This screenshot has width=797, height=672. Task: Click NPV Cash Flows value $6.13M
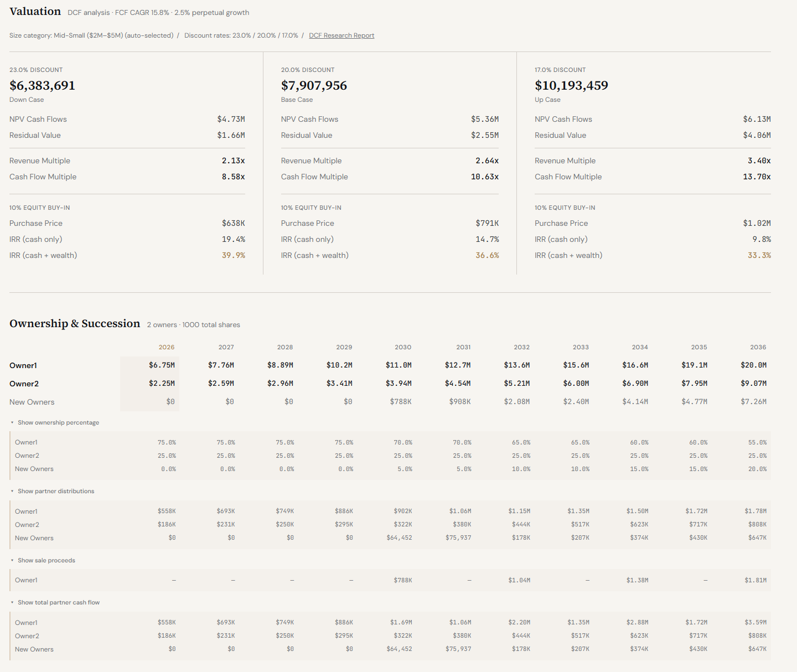757,119
